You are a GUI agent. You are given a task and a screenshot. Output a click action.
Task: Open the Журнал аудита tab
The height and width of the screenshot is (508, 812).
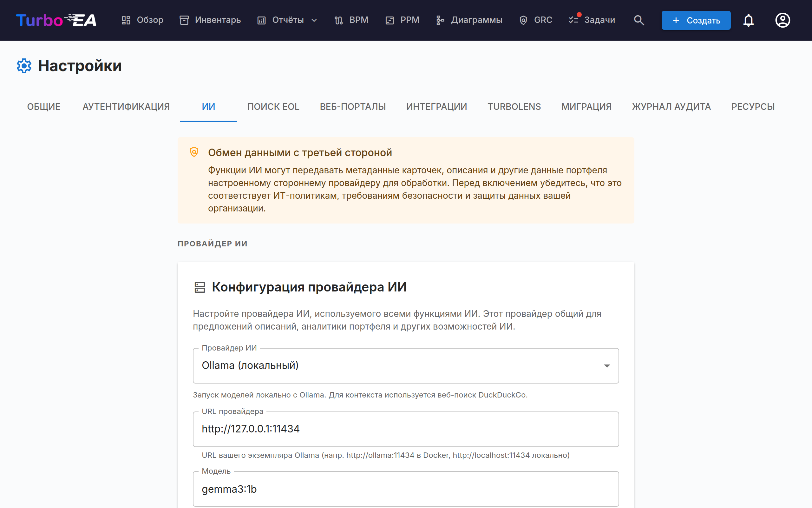click(x=671, y=107)
